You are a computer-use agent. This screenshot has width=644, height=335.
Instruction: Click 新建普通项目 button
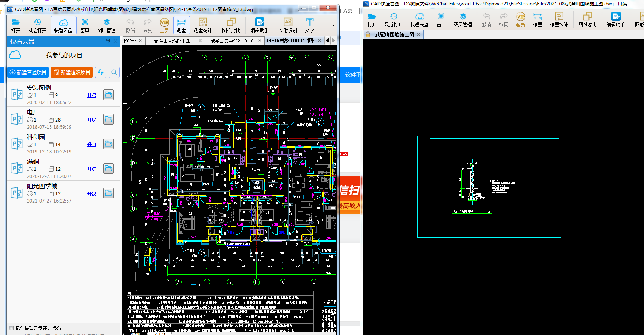point(28,72)
